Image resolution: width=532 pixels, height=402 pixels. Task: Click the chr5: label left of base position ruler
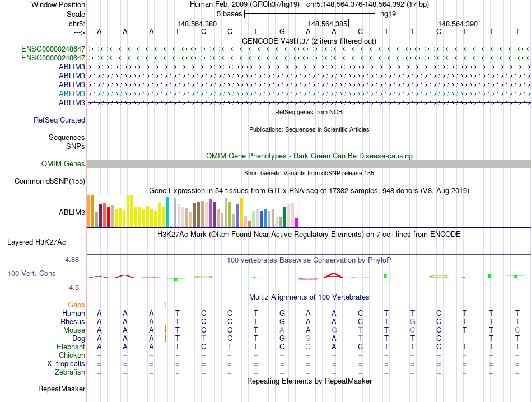click(77, 24)
